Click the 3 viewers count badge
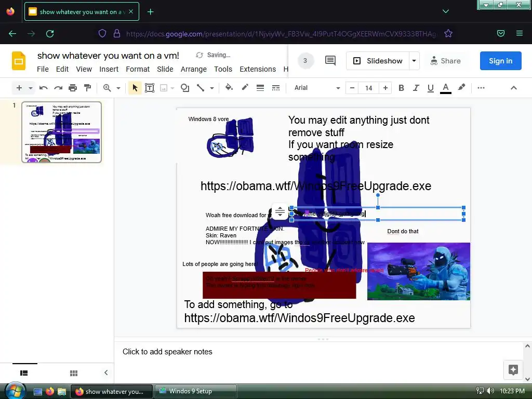This screenshot has width=532, height=399. click(305, 61)
